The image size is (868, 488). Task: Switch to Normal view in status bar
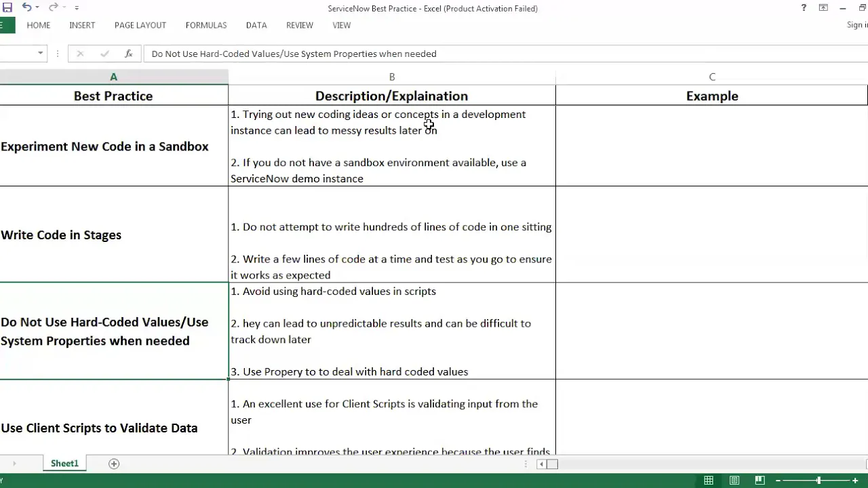point(709,481)
